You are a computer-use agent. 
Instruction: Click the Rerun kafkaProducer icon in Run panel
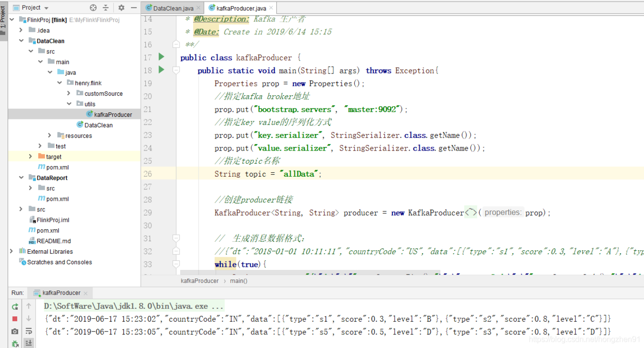click(x=15, y=306)
